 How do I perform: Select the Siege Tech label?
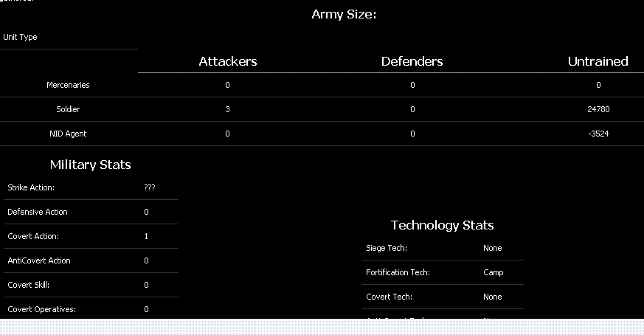click(x=387, y=248)
